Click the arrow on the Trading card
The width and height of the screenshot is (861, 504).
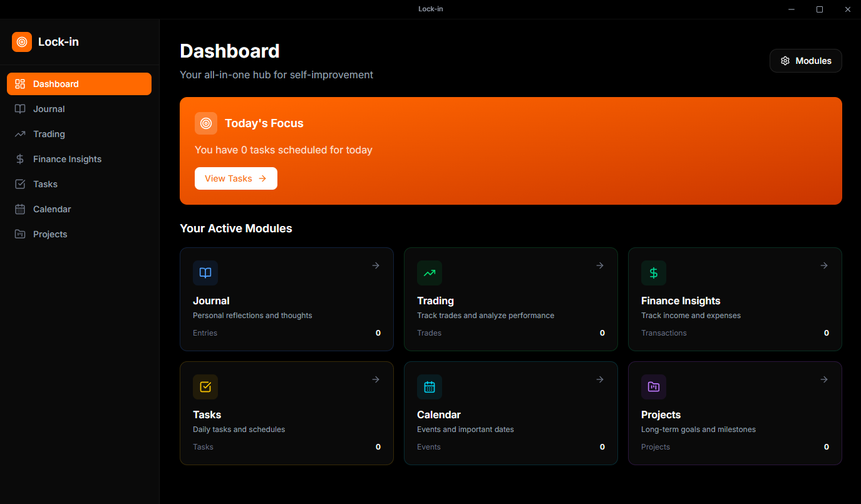pyautogui.click(x=600, y=265)
